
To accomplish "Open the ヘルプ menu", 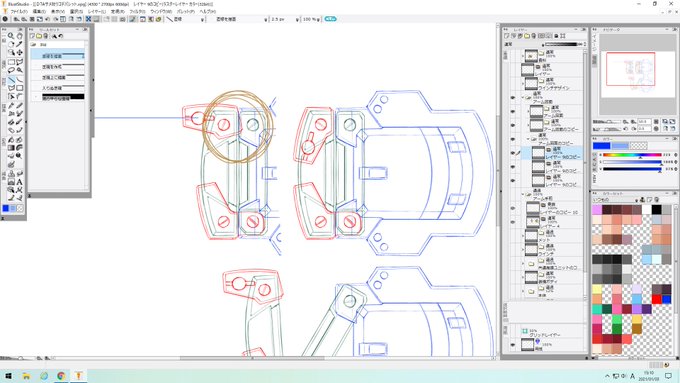I will click(208, 11).
